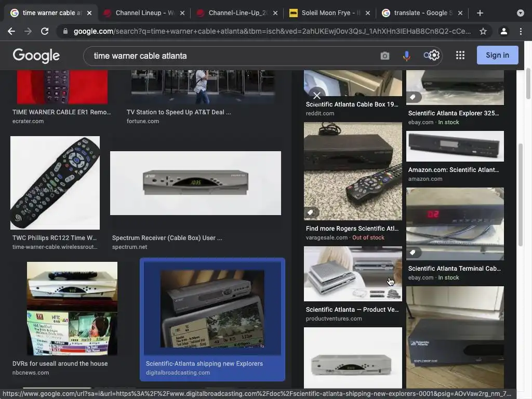Image resolution: width=532 pixels, height=399 pixels.
Task: Start voice search with the microphone icon
Action: click(x=406, y=56)
